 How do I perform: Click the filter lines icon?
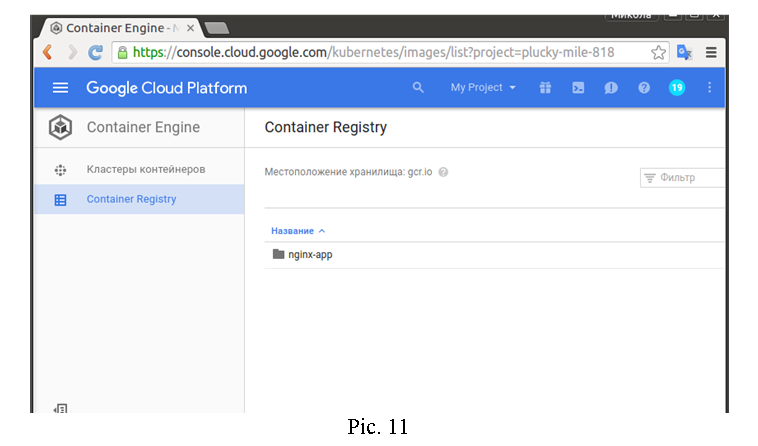650,178
